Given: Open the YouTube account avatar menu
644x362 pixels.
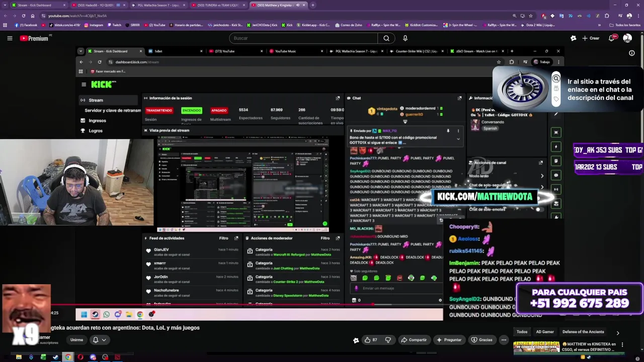Looking at the screenshot, I should coord(627,38).
